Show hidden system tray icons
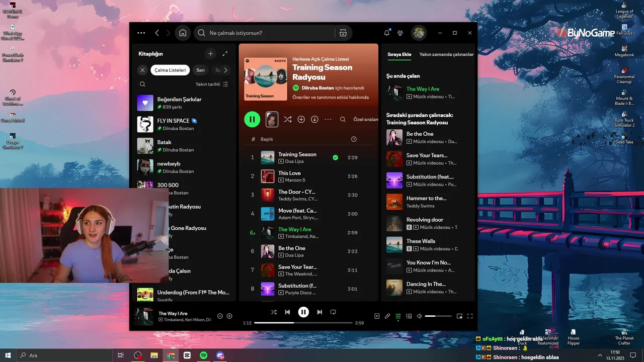644x362 pixels. (x=600, y=355)
